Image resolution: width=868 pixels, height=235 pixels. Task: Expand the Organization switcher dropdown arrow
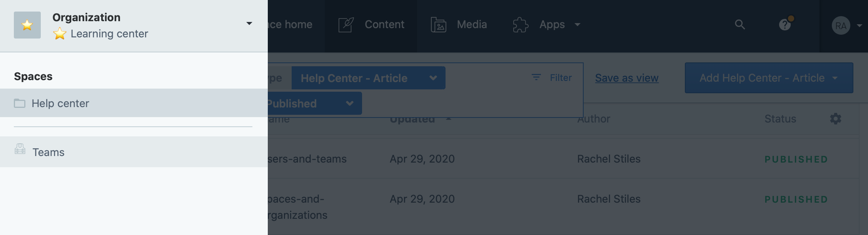tap(249, 24)
